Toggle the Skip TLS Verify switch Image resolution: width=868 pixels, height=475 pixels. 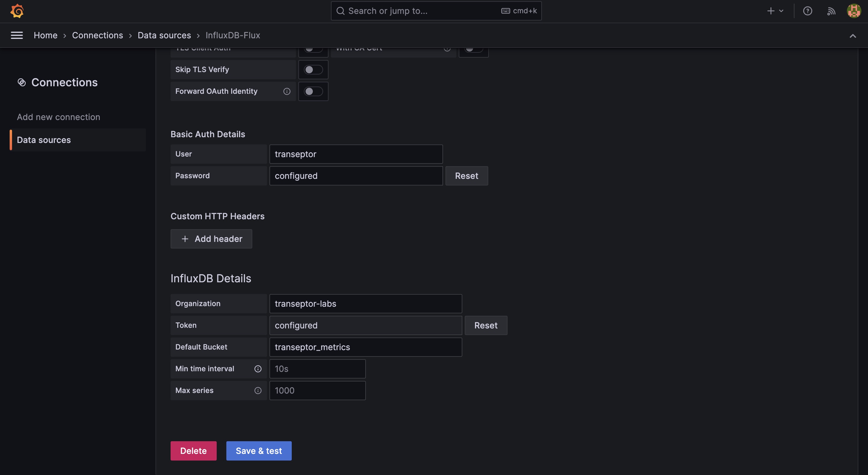click(x=313, y=70)
